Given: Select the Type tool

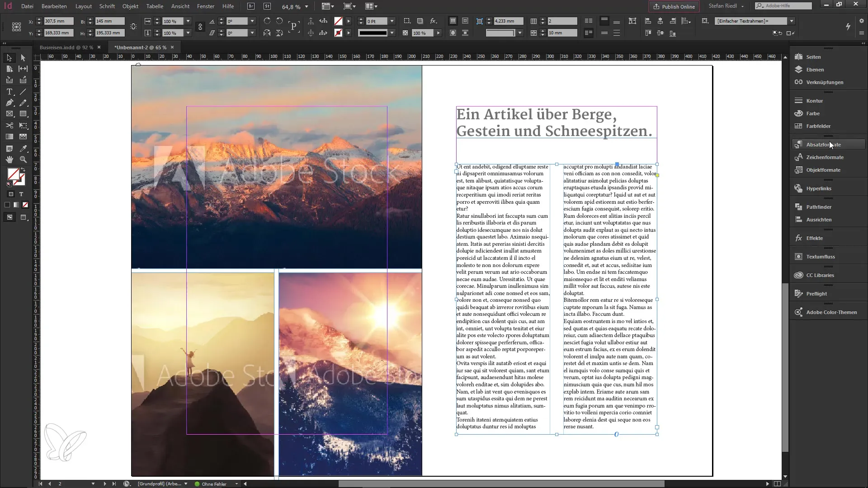Looking at the screenshot, I should pyautogui.click(x=9, y=92).
